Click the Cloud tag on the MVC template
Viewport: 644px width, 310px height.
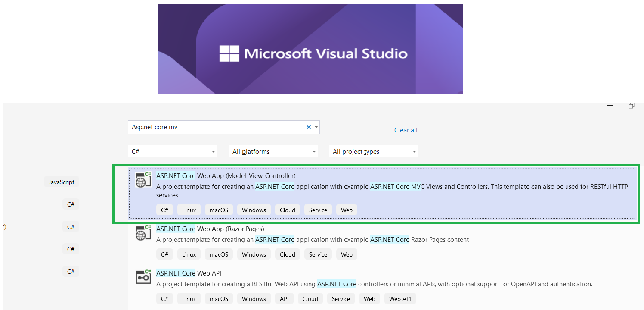(288, 210)
